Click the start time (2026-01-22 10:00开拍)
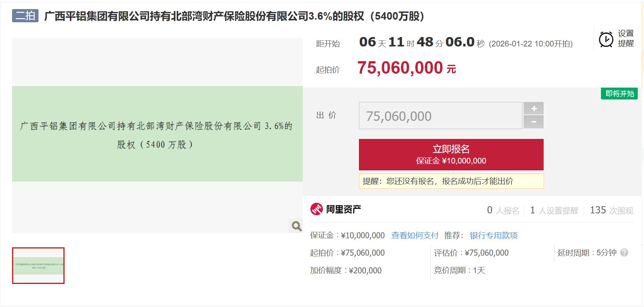The width and height of the screenshot is (644, 307). tap(530, 44)
